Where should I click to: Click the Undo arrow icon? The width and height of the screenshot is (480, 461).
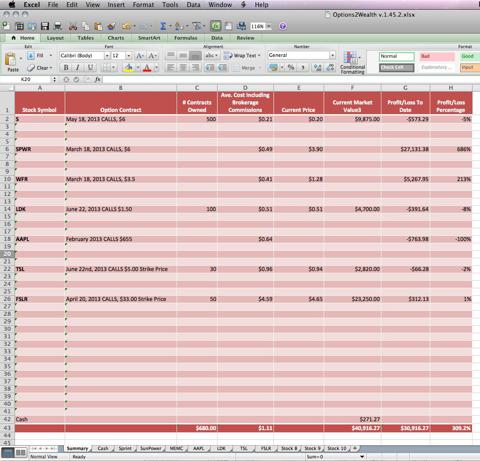[x=127, y=26]
